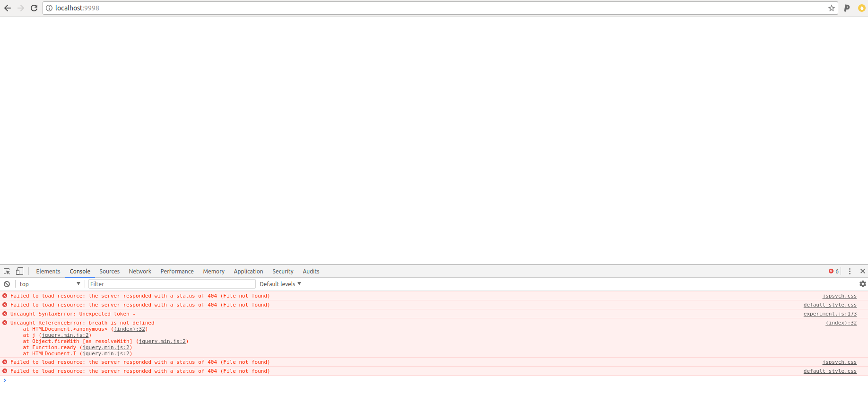Click the SyntaxError Unexpected token message

pyautogui.click(x=73, y=314)
